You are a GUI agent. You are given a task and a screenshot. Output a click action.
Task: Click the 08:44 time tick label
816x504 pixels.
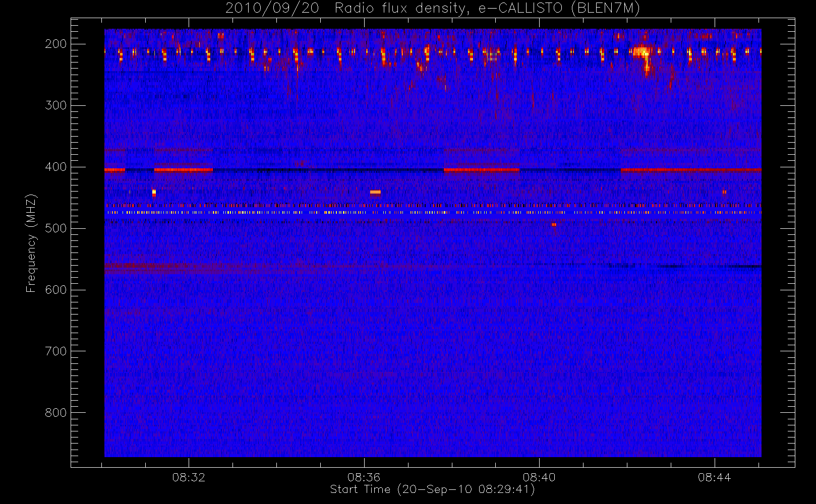coord(714,477)
